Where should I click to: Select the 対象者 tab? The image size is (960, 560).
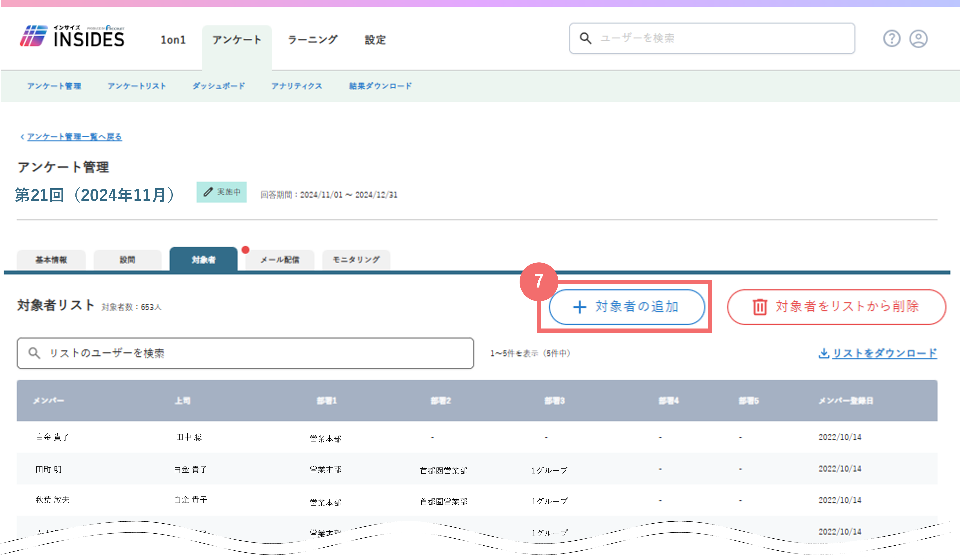pos(203,259)
